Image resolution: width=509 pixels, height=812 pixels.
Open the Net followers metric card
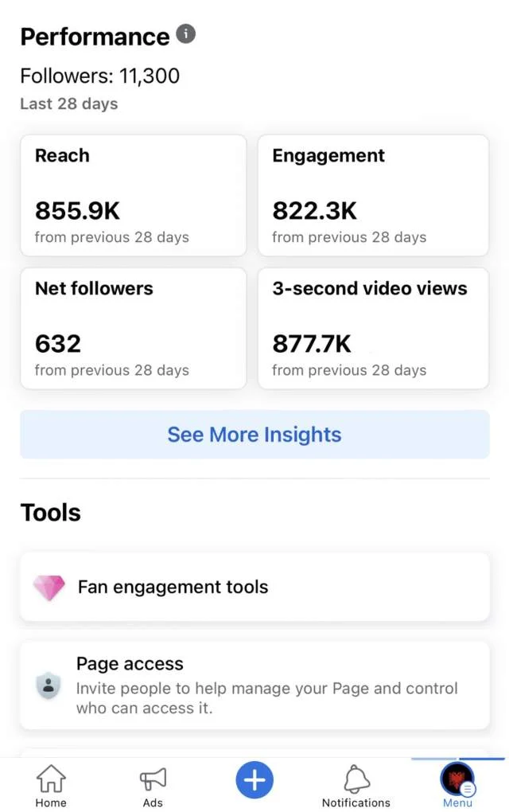click(x=133, y=327)
